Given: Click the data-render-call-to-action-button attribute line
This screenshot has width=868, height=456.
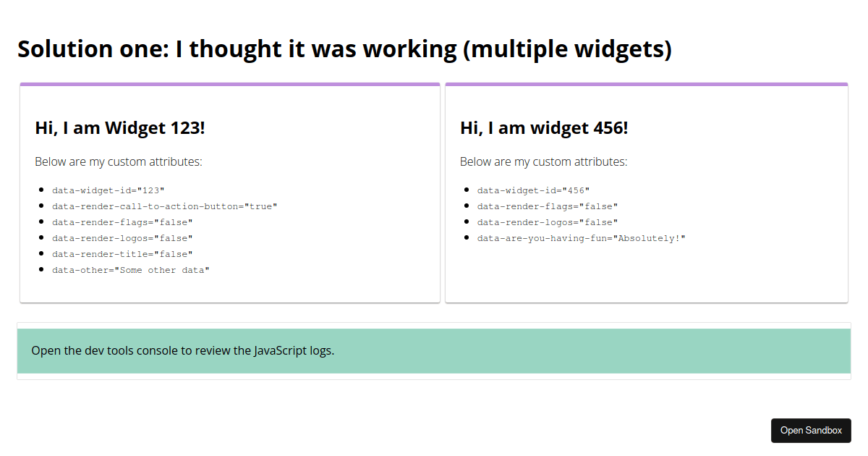Looking at the screenshot, I should tap(165, 206).
